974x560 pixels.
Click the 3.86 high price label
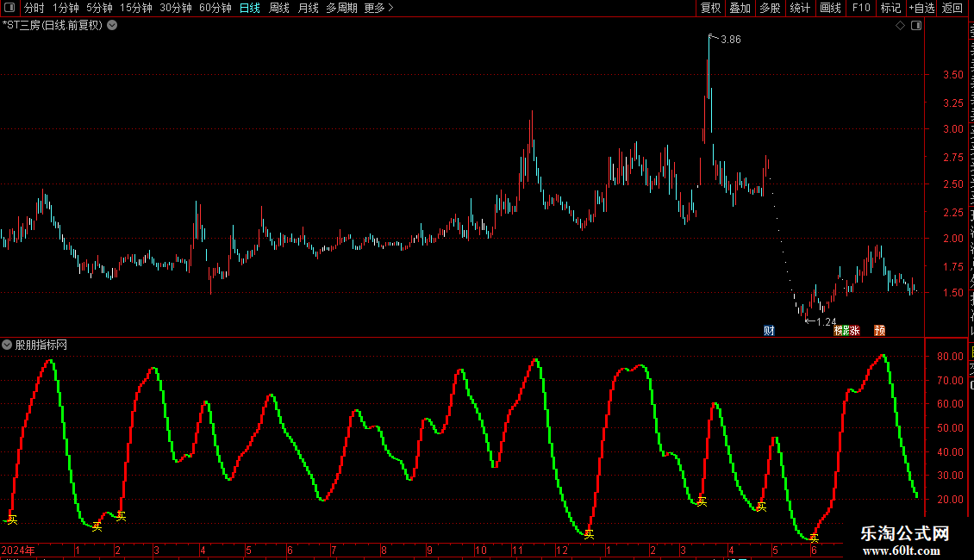coord(731,39)
